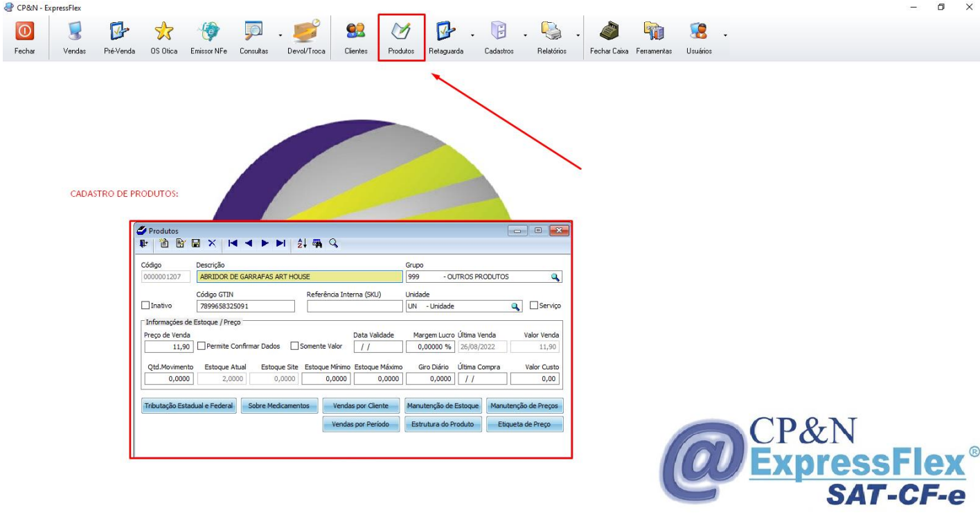Expand the Usuários dropdown arrow
This screenshot has width=980, height=517.
[725, 35]
